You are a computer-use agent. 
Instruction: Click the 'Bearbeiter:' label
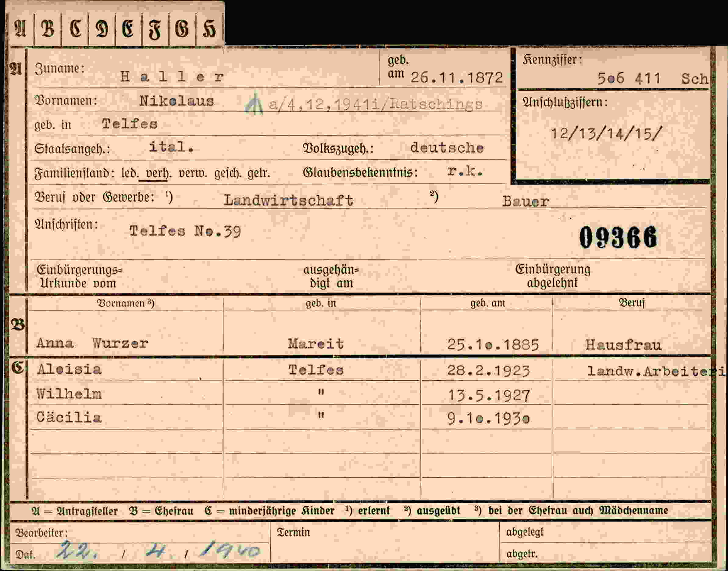pyautogui.click(x=41, y=533)
